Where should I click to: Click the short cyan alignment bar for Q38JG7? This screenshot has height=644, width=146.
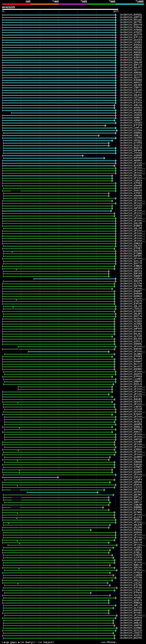click(x=30, y=477)
